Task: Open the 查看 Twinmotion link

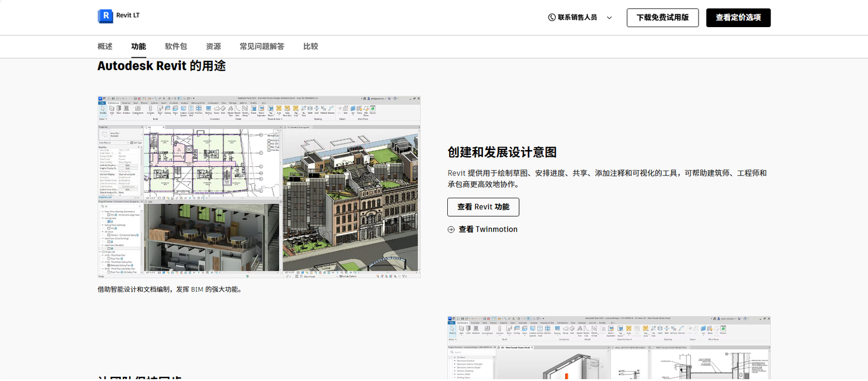Action: [488, 229]
